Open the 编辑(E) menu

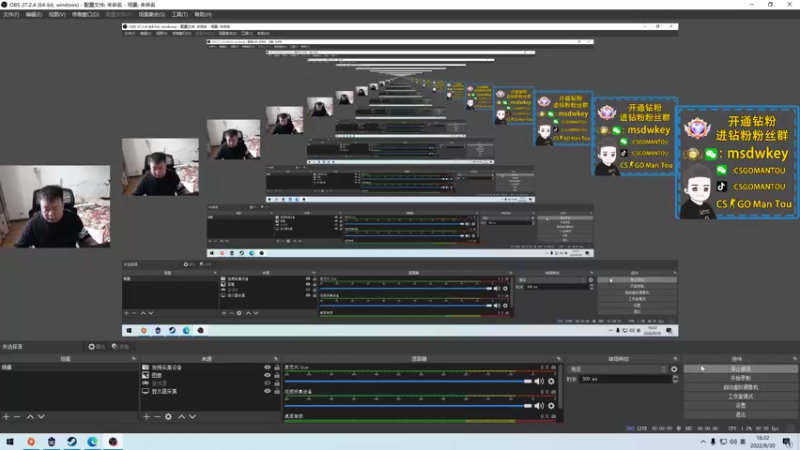(x=34, y=14)
